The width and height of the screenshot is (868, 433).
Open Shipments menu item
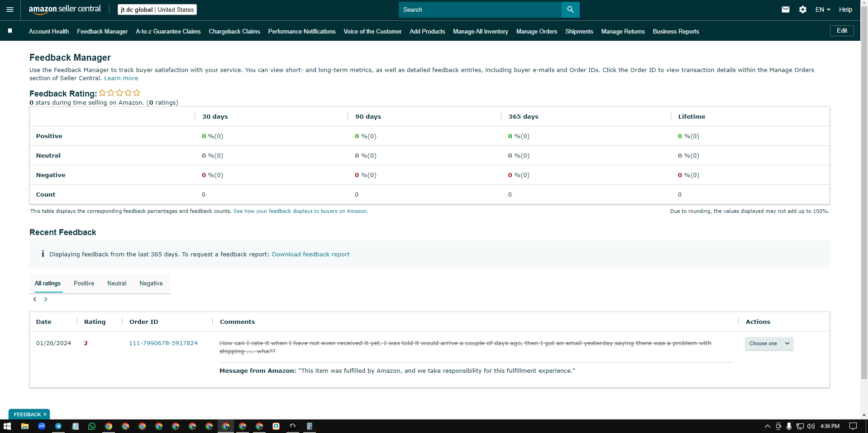point(579,31)
